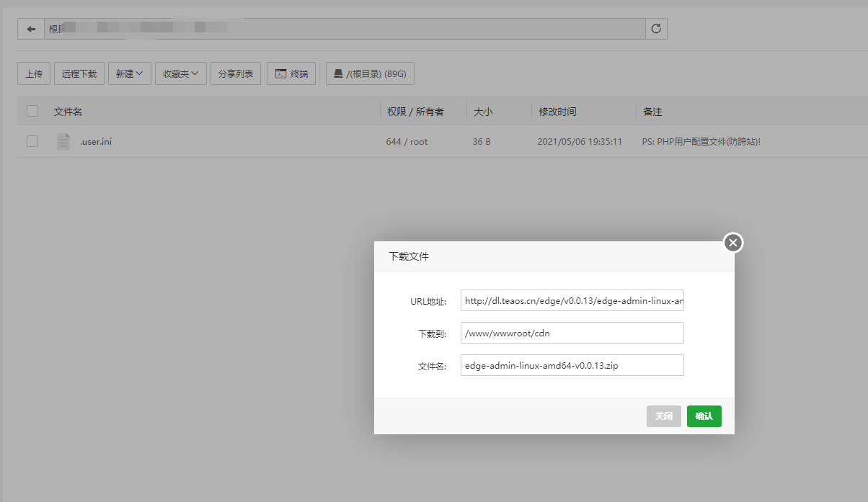Viewport: 868px width, 502px height.
Task: Open the 分享列表 (Share list)
Action: (236, 73)
